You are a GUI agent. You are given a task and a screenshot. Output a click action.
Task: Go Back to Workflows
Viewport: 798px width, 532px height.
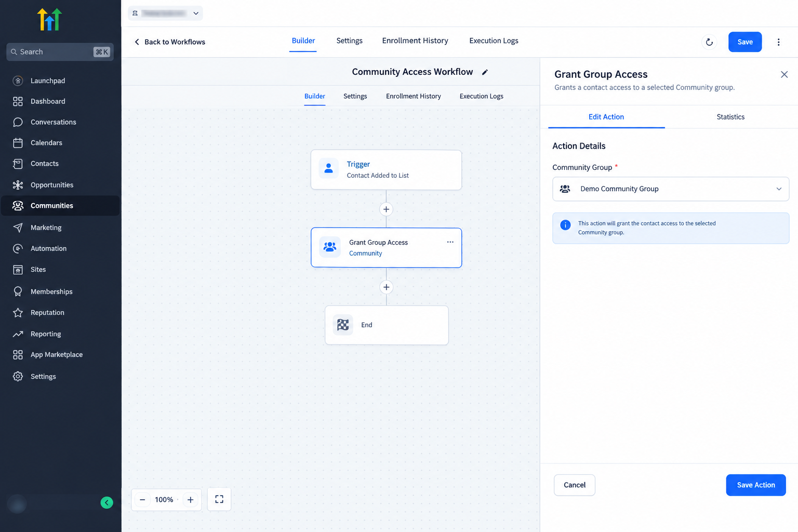pyautogui.click(x=170, y=42)
